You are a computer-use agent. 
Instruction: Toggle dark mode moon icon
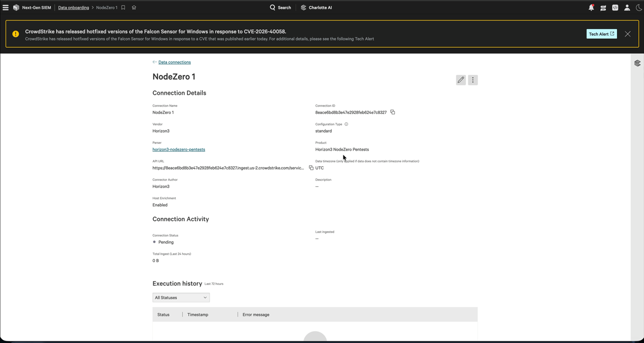click(x=639, y=8)
